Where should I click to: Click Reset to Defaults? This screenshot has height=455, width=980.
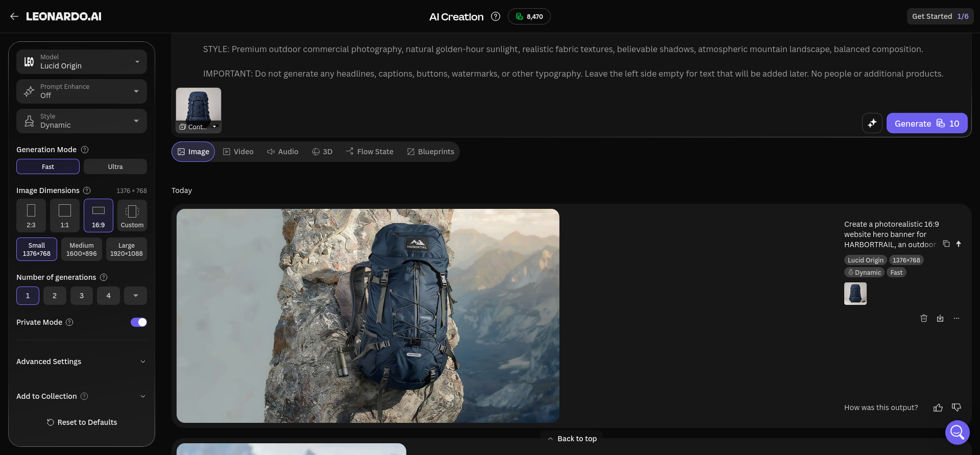[82, 422]
